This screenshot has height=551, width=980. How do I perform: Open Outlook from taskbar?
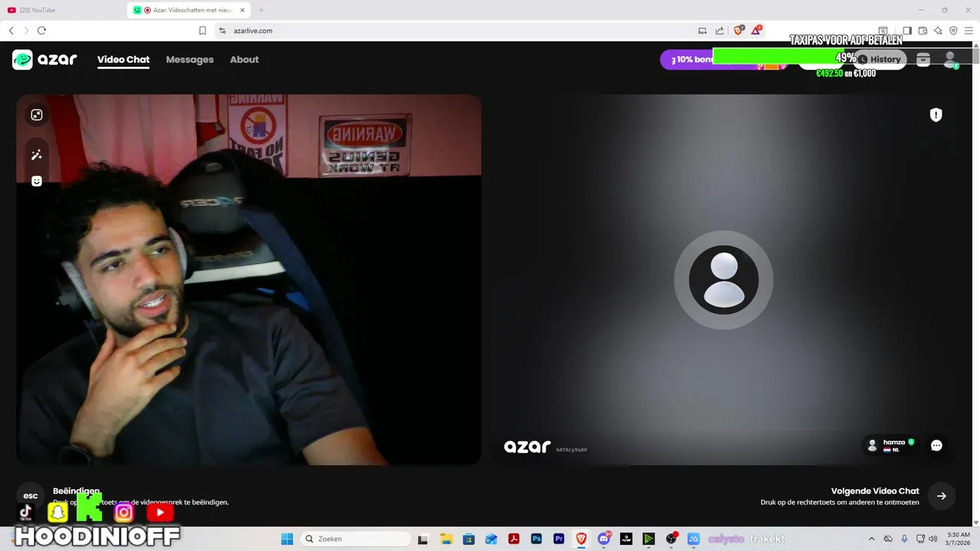(x=491, y=539)
